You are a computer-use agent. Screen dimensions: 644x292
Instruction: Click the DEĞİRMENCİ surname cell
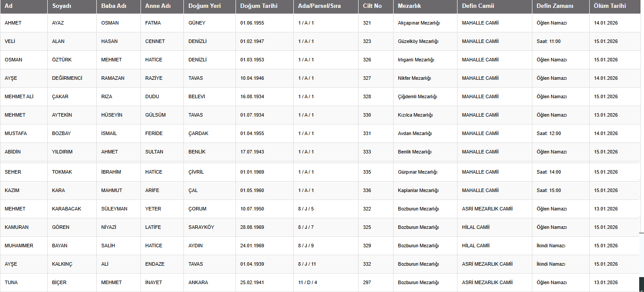[x=67, y=78]
